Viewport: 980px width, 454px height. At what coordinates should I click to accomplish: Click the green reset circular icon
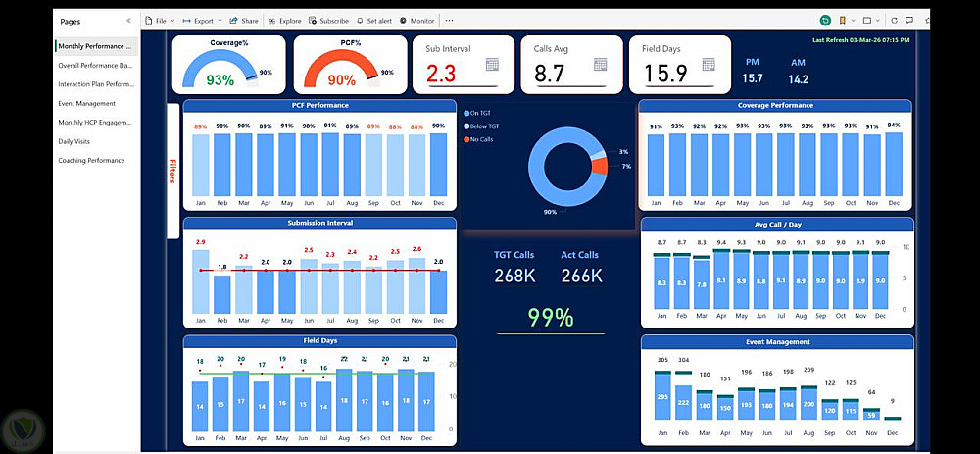[x=825, y=21]
